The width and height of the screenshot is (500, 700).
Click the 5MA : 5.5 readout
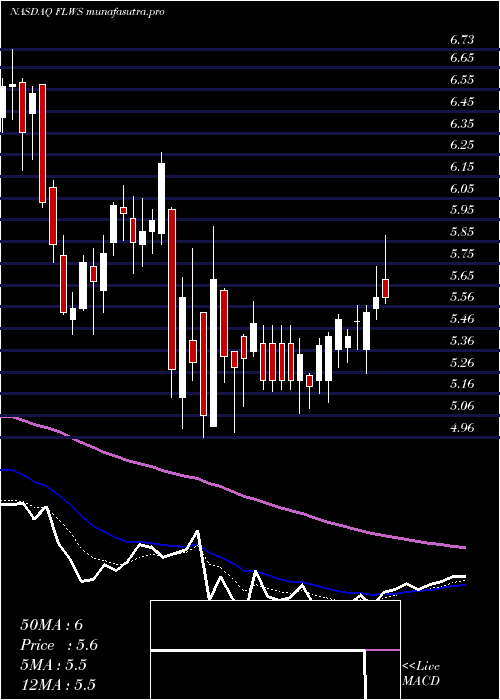(x=53, y=665)
